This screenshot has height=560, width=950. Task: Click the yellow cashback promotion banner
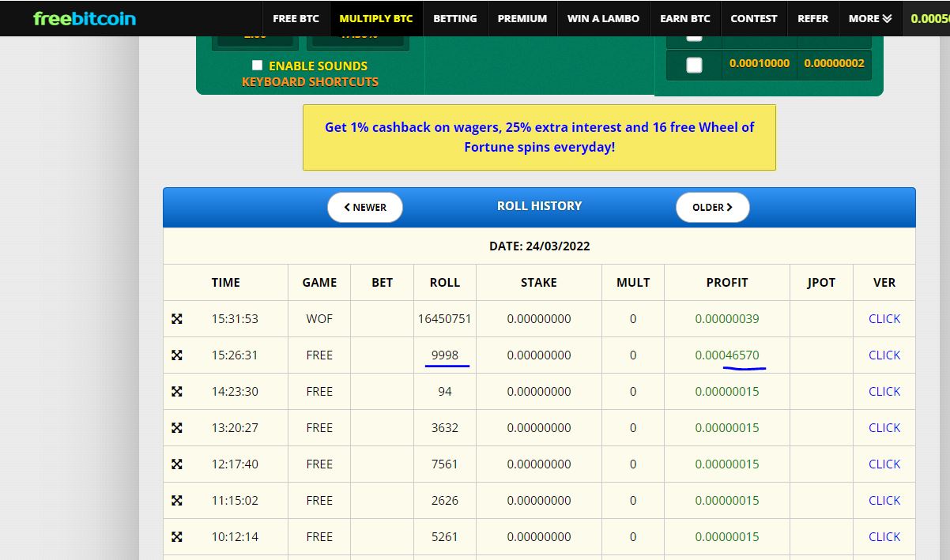(539, 137)
